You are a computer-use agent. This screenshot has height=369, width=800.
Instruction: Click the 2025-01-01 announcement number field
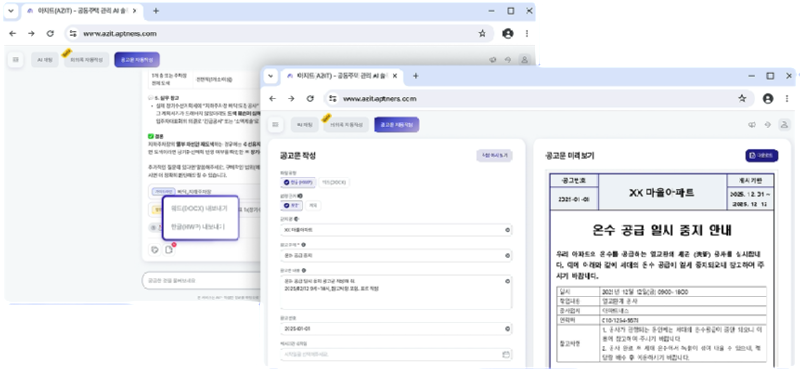click(x=396, y=329)
